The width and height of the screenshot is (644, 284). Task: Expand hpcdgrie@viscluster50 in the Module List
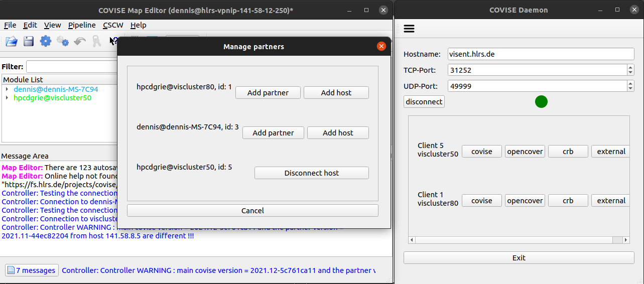pos(7,98)
